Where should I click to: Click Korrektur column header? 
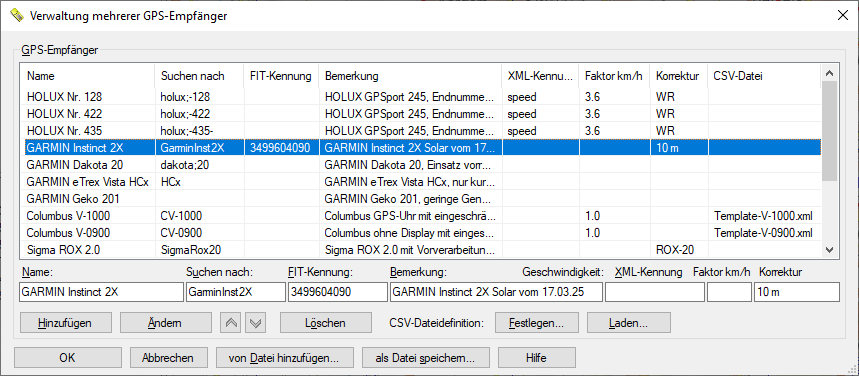(679, 76)
